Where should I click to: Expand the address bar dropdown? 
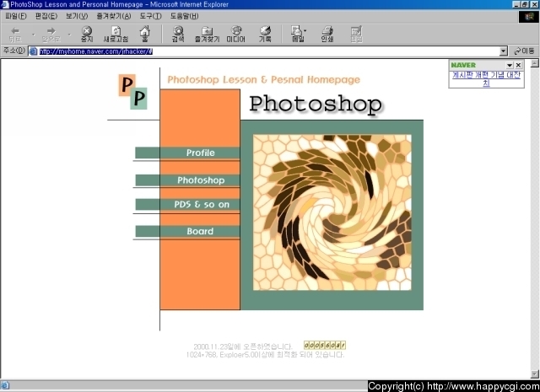[x=504, y=51]
